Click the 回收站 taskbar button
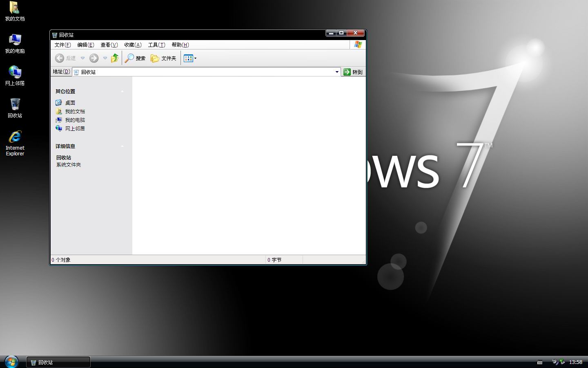The height and width of the screenshot is (368, 588). click(58, 362)
